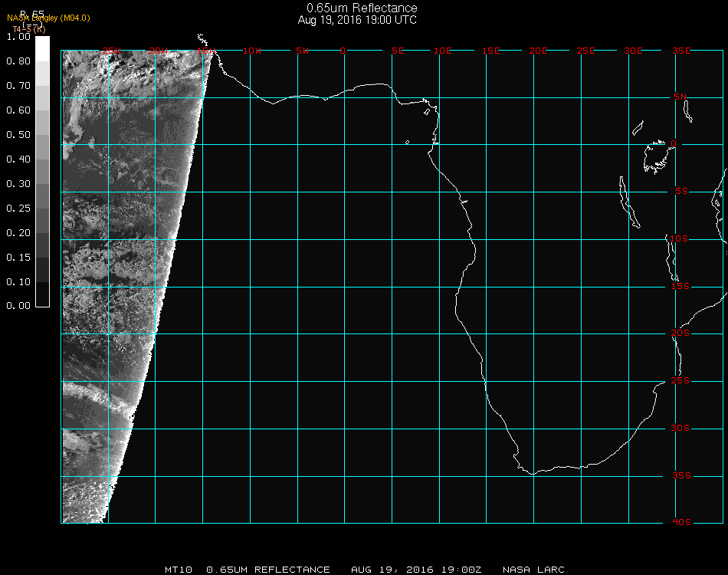Click the 10S latitude label
The width and height of the screenshot is (728, 575).
point(679,238)
